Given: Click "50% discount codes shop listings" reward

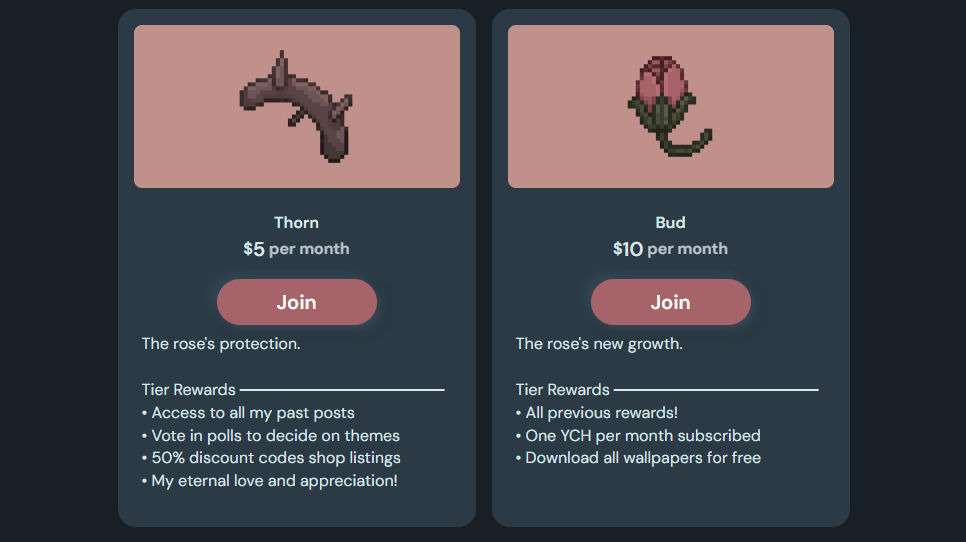Looking at the screenshot, I should [x=275, y=458].
